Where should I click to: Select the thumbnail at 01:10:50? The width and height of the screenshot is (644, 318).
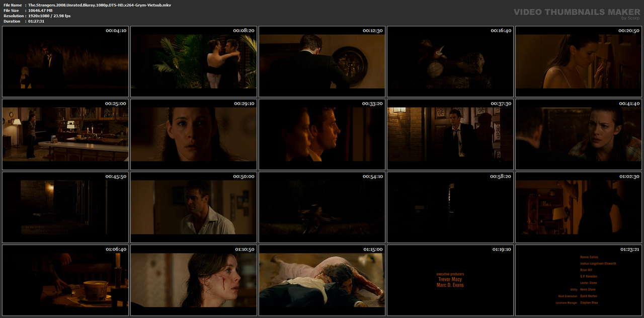click(x=194, y=280)
